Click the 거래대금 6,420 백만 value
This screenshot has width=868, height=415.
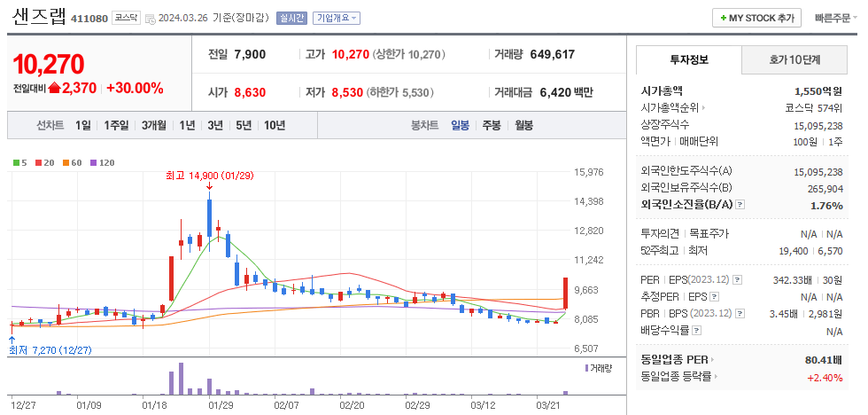tap(566, 92)
